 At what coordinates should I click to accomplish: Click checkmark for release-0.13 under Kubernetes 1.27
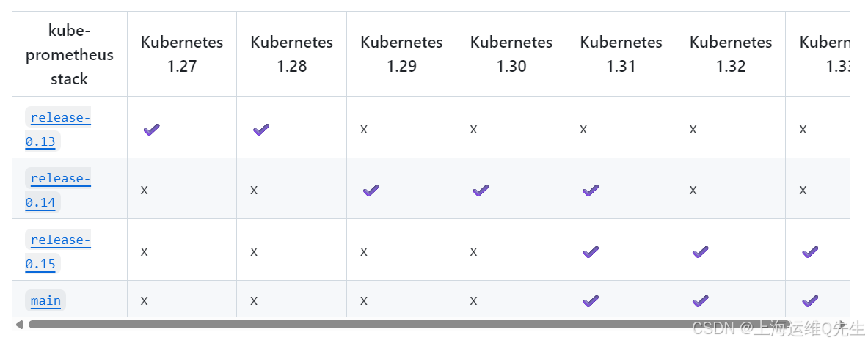[x=152, y=130]
